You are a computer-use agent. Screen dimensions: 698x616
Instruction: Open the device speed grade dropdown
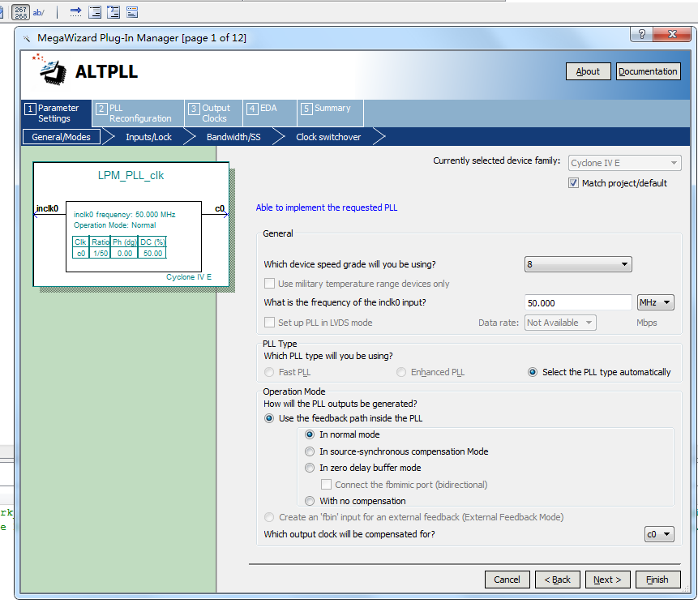pos(578,264)
